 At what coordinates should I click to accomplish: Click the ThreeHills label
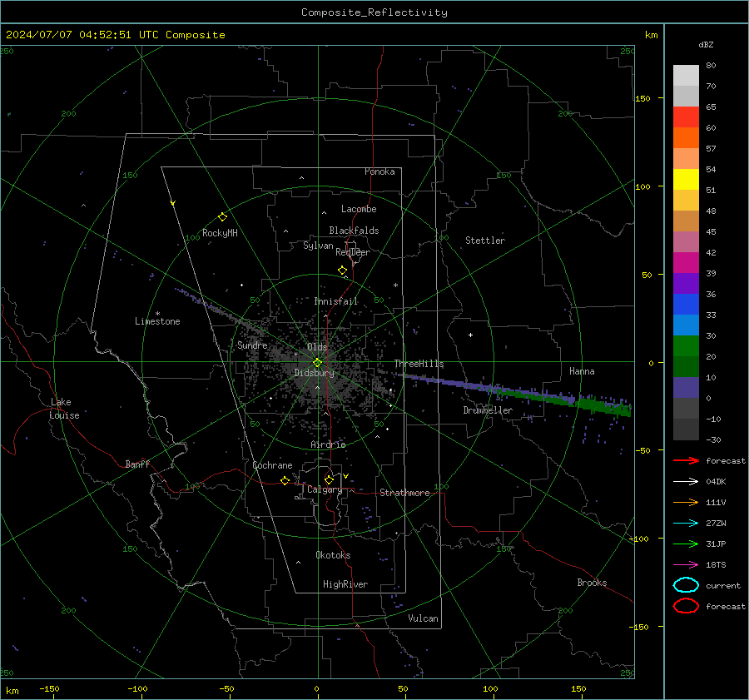tap(419, 364)
